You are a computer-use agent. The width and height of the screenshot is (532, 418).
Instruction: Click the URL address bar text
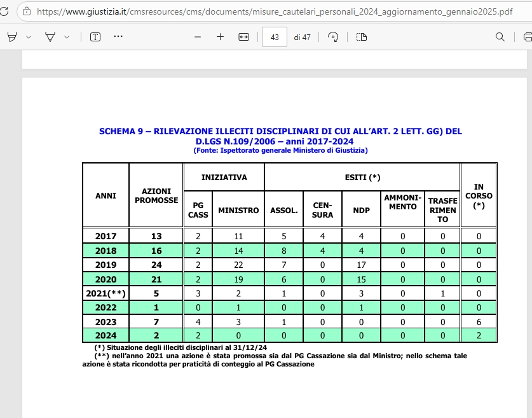click(267, 11)
